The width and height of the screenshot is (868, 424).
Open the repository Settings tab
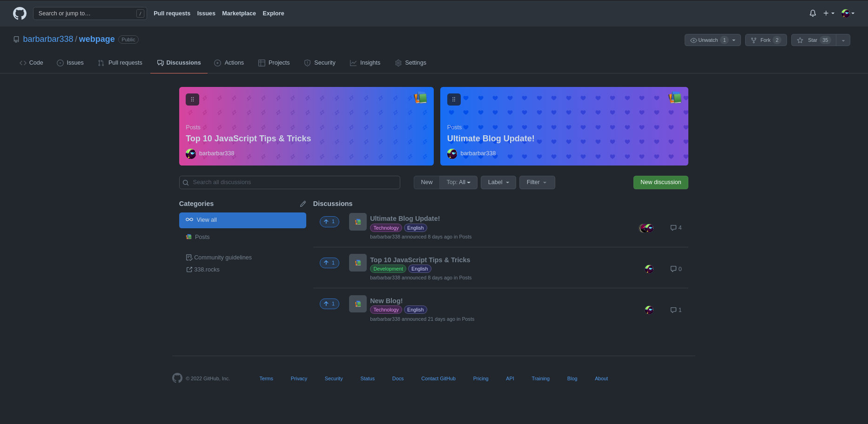pos(410,63)
